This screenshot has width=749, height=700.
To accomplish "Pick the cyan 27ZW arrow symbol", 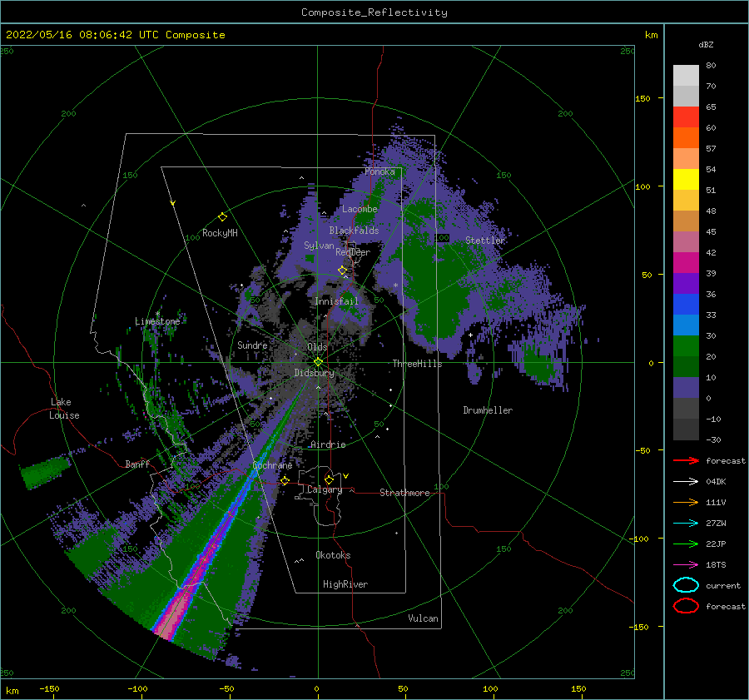I will [x=686, y=524].
